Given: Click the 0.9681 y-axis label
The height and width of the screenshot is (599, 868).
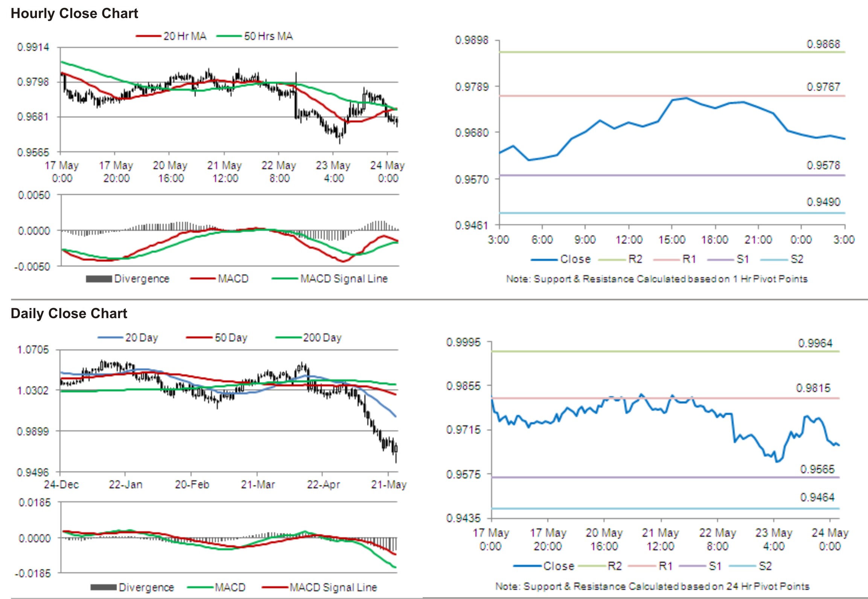Looking at the screenshot, I should click(33, 117).
